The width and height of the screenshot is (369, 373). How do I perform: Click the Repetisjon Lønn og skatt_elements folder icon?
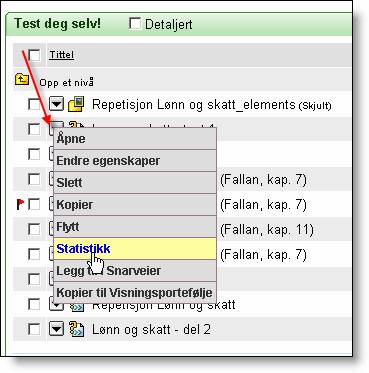coord(77,104)
